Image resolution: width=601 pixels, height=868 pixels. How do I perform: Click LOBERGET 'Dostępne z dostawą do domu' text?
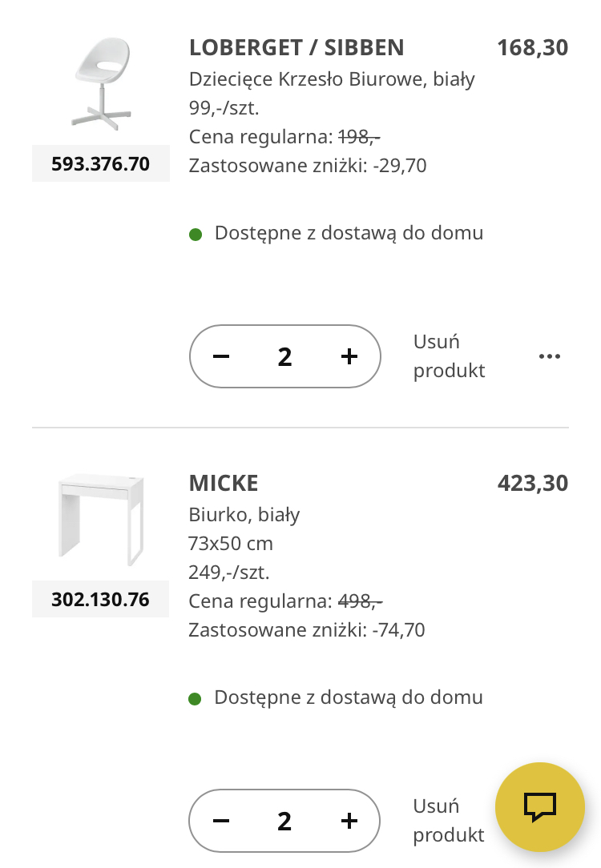click(349, 234)
